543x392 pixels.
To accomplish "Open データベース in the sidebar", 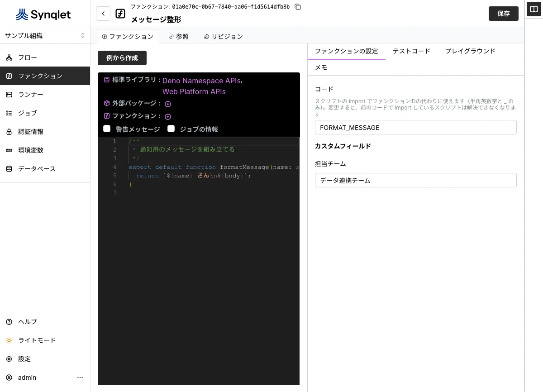I will [45, 169].
